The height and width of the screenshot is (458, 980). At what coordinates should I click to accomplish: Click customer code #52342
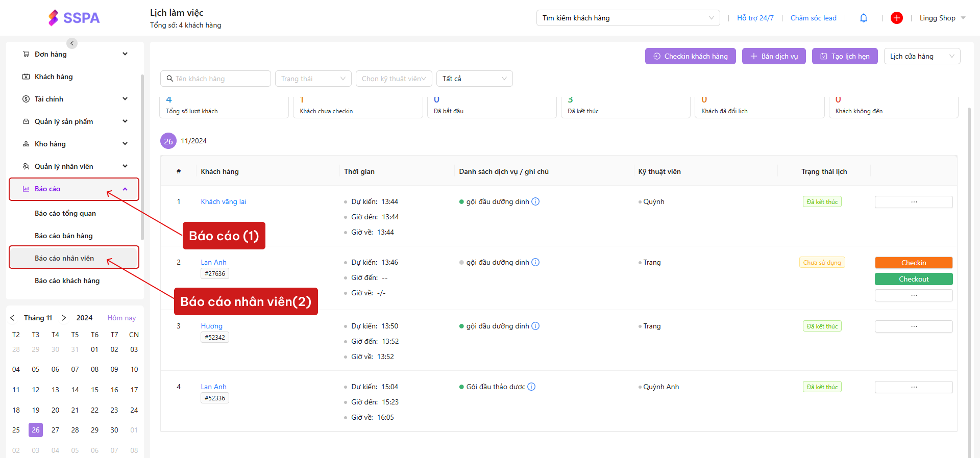(215, 338)
